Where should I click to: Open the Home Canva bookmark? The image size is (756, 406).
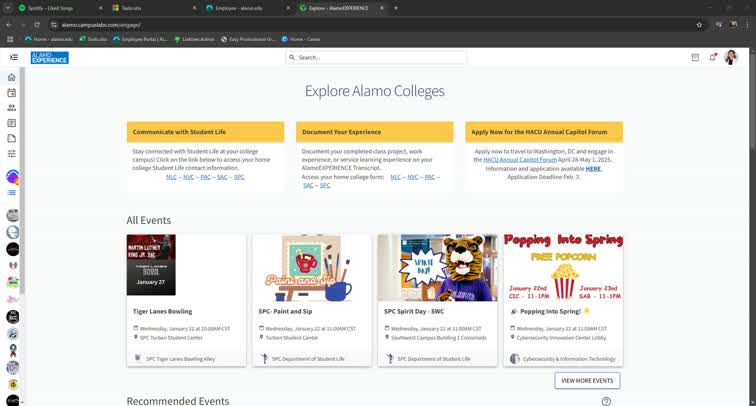[300, 39]
